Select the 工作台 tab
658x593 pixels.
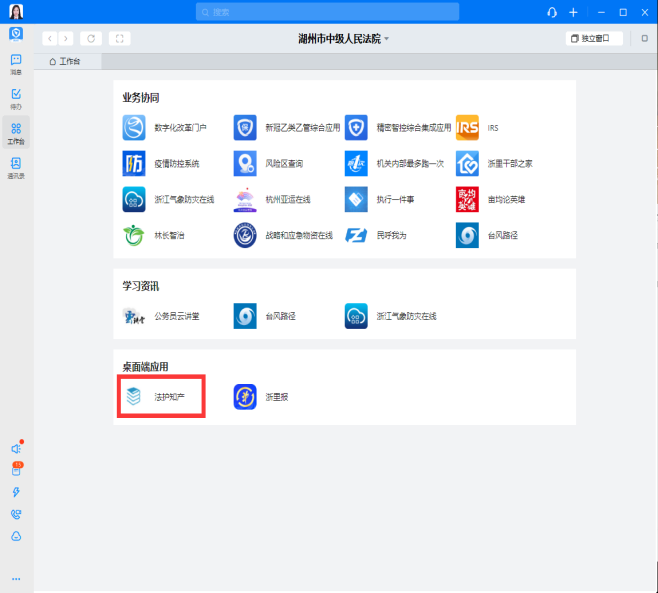click(65, 61)
